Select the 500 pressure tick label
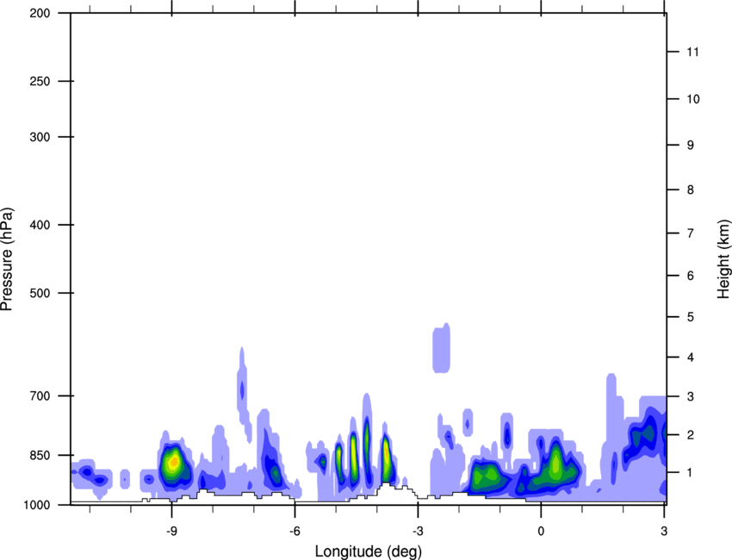 click(x=40, y=293)
